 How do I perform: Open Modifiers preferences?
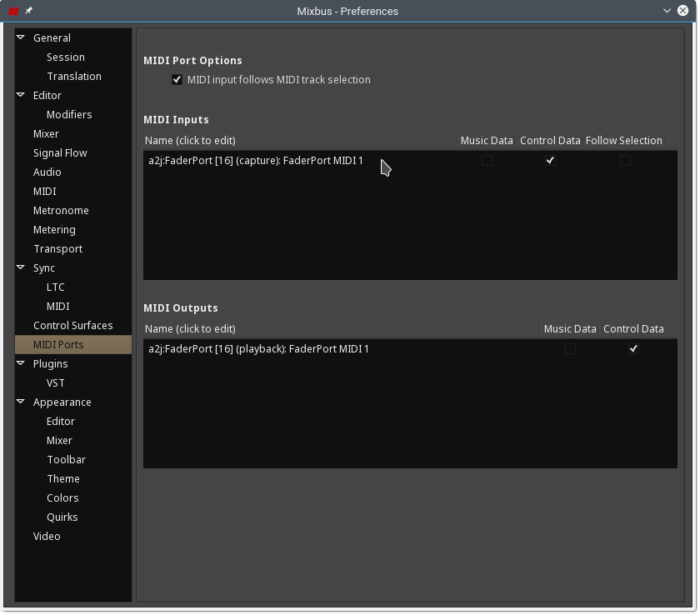[69, 115]
